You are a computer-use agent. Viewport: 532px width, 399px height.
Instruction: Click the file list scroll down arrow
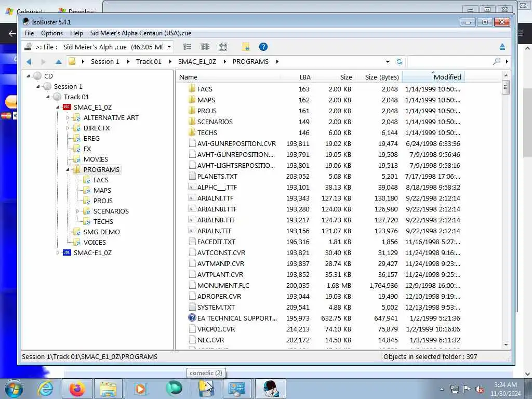506,345
